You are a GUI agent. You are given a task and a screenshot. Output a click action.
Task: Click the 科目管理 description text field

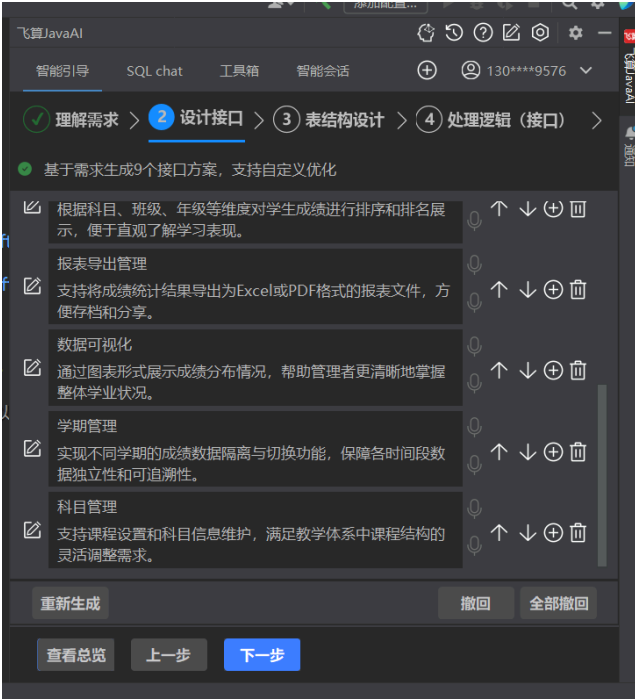pyautogui.click(x=255, y=544)
